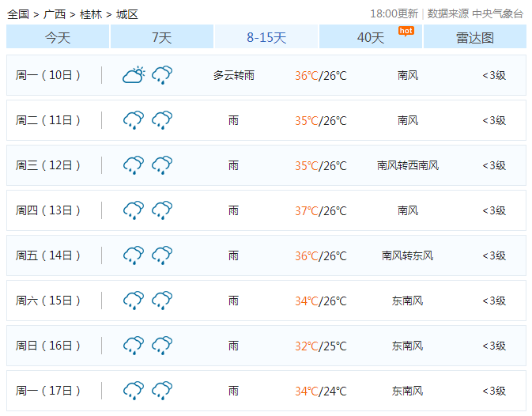Click the first rain icon for 周一 17日
This screenshot has width=532, height=416.
[134, 391]
